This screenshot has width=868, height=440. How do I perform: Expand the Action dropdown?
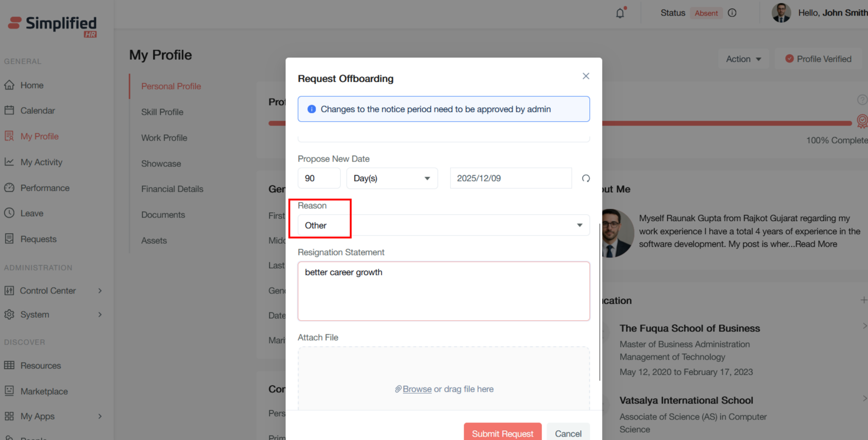(743, 59)
